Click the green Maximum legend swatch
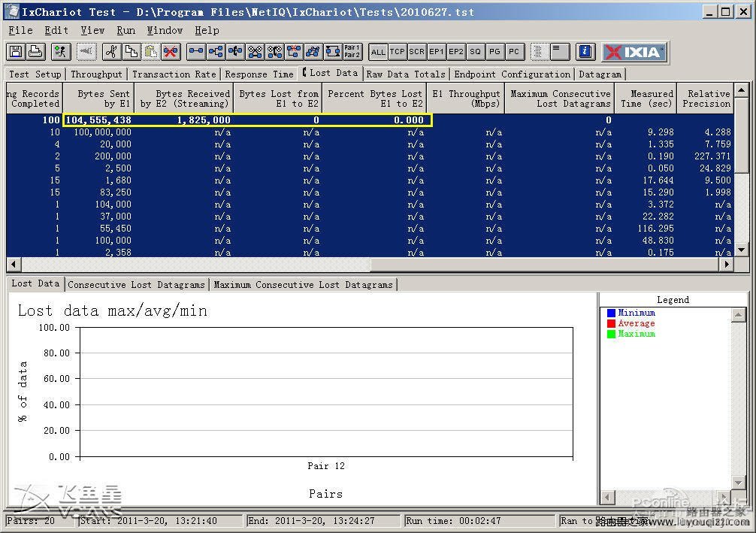Viewport: 756px width, 533px height. (611, 334)
